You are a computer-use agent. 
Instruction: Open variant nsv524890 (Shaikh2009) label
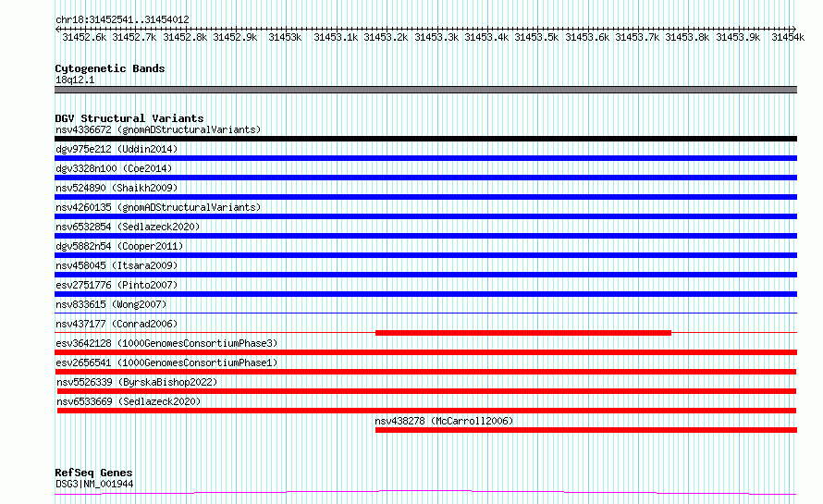tap(117, 188)
